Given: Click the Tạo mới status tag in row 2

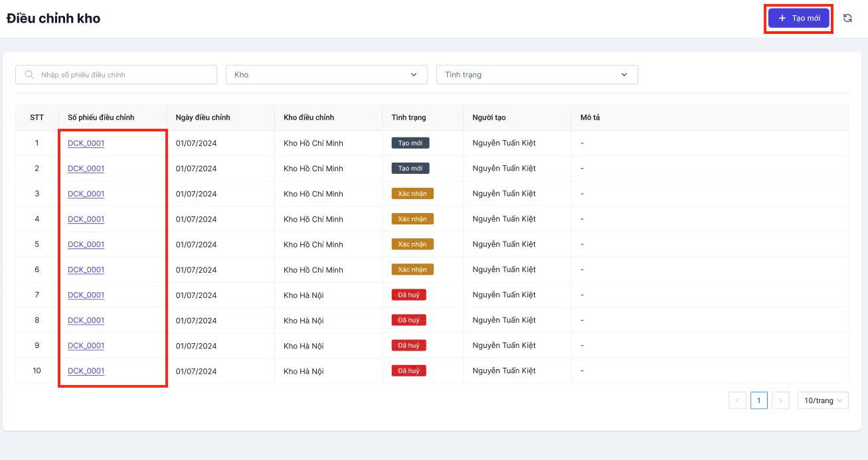Looking at the screenshot, I should 410,169.
